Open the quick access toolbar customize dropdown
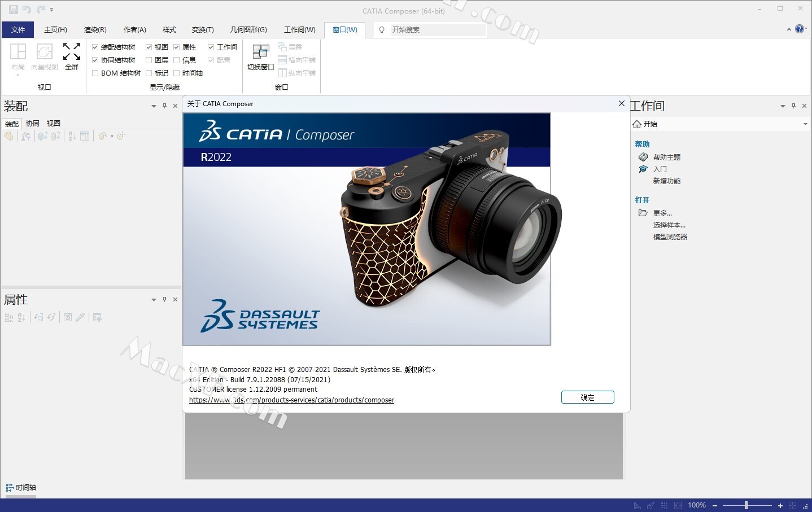This screenshot has width=812, height=512. 51,10
